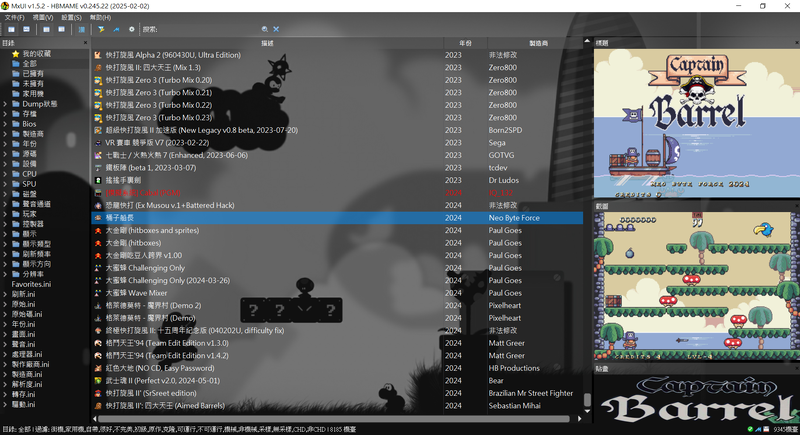Expand the 分辨率 folder
The image size is (800, 435).
(x=5, y=274)
